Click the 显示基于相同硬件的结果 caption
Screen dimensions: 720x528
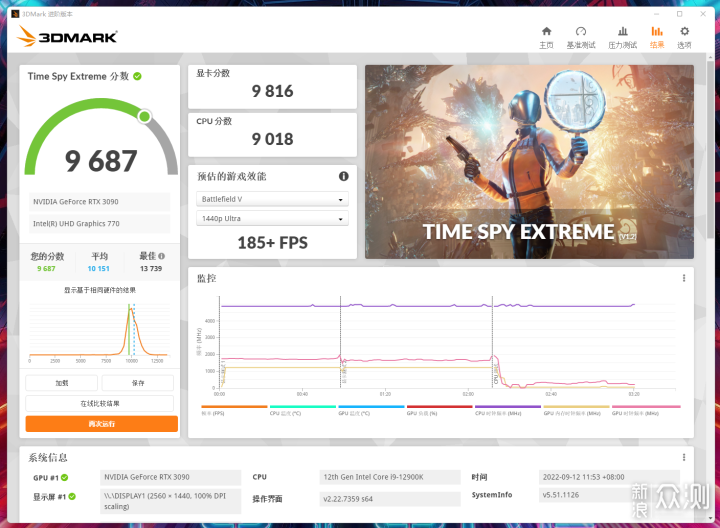[100, 290]
